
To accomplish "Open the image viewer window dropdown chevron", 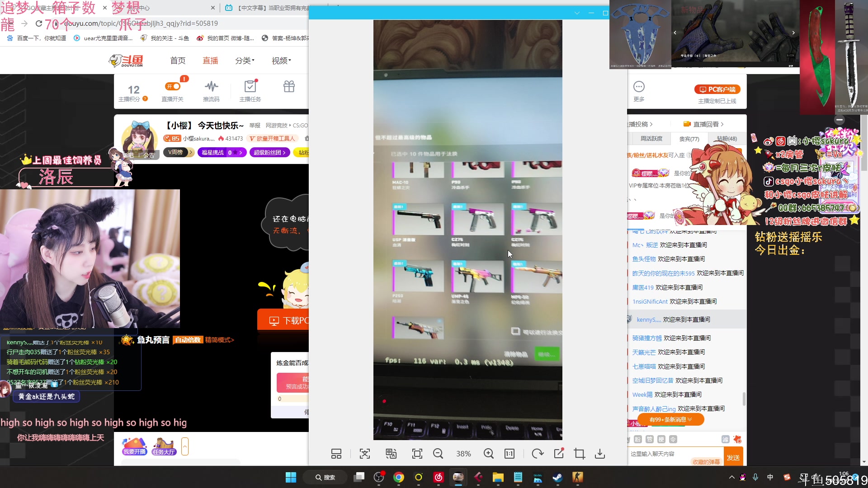I will pos(577,13).
